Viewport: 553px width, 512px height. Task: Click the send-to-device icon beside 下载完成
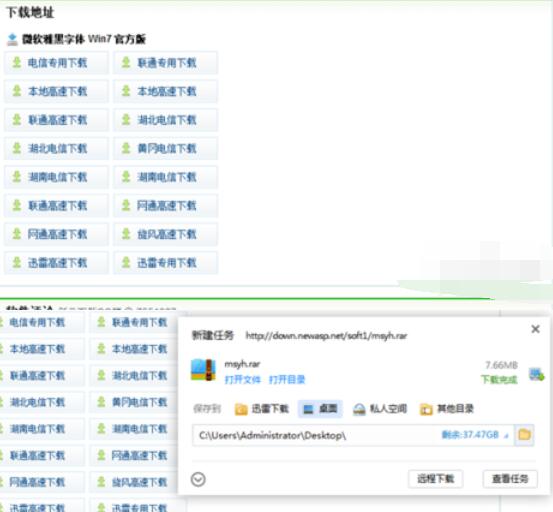[x=536, y=374]
